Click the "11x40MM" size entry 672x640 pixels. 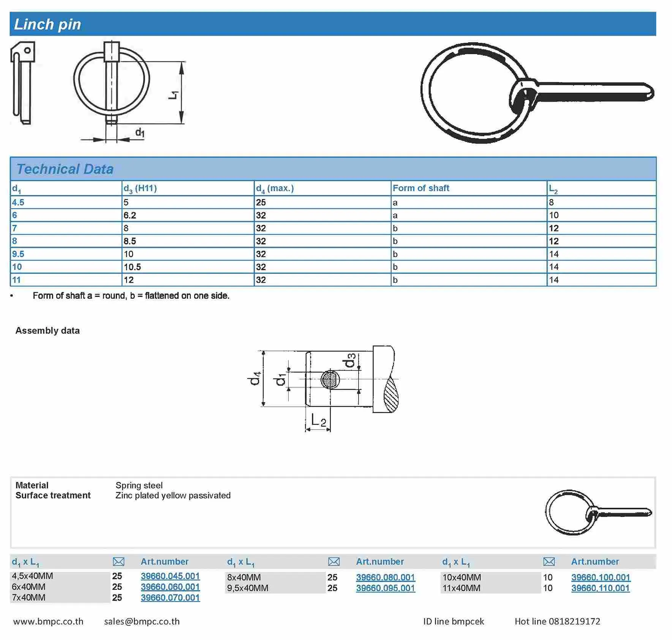tap(462, 588)
